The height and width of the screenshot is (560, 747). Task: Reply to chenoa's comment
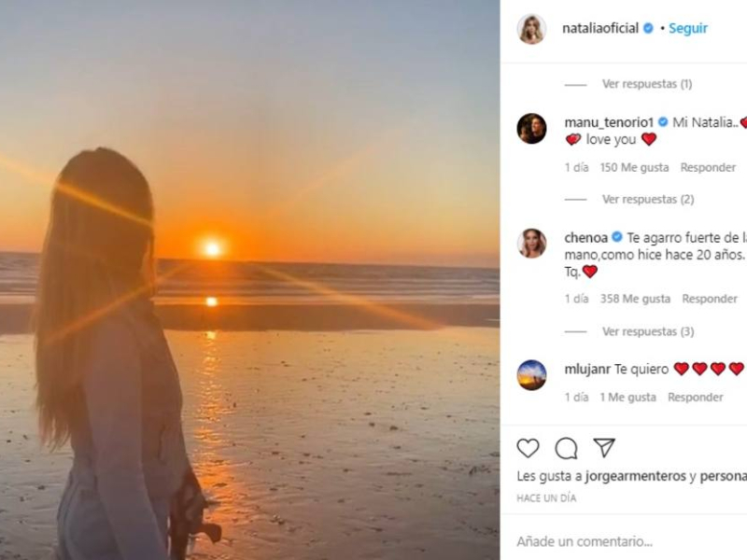pos(710,299)
